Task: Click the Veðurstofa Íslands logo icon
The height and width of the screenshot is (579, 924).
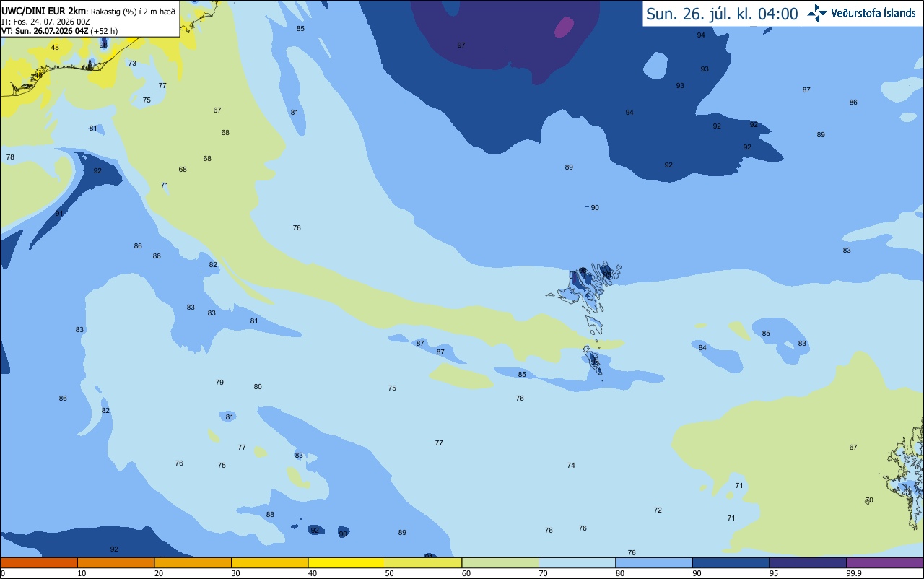Action: click(817, 13)
